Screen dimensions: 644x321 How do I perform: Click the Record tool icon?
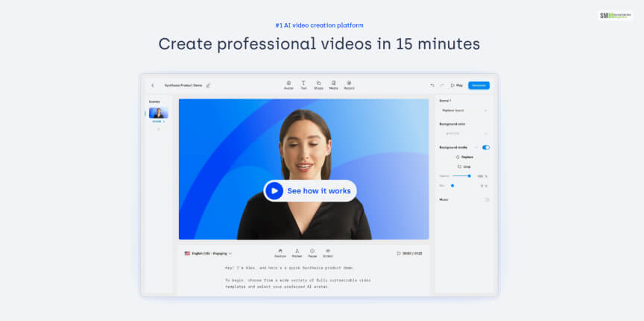pos(349,84)
